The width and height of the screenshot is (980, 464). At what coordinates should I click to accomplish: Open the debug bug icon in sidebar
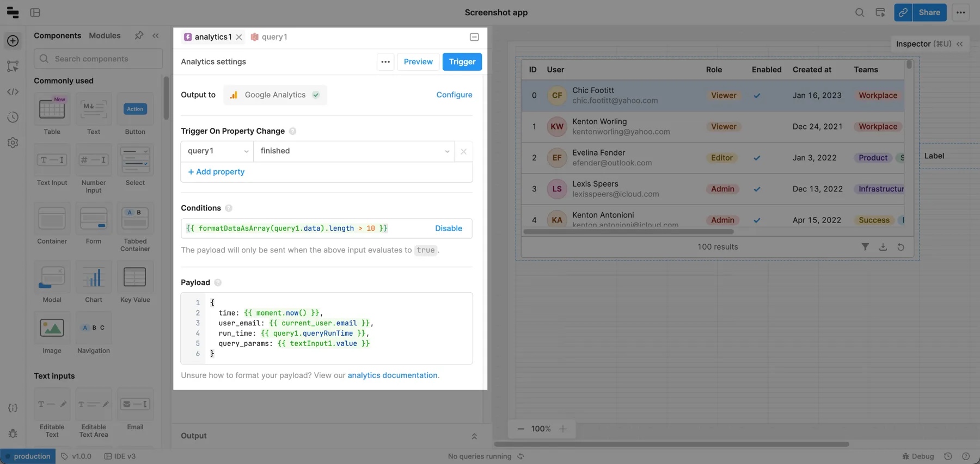click(x=13, y=434)
